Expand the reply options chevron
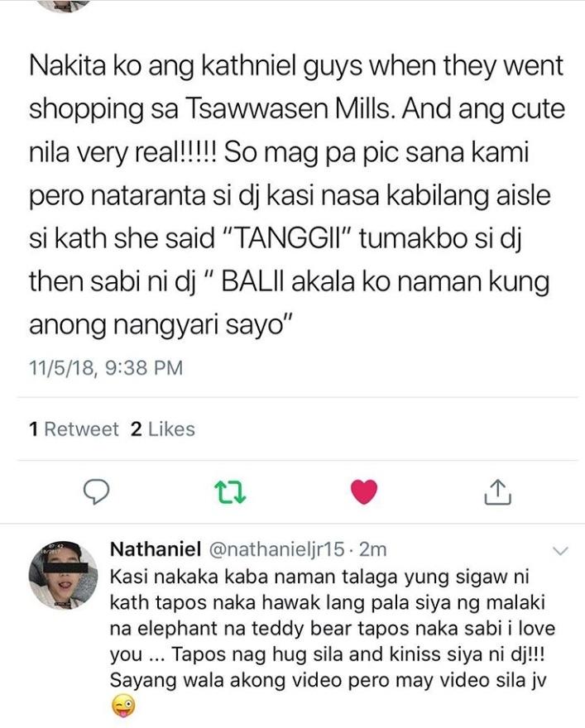585x728 pixels. click(561, 551)
